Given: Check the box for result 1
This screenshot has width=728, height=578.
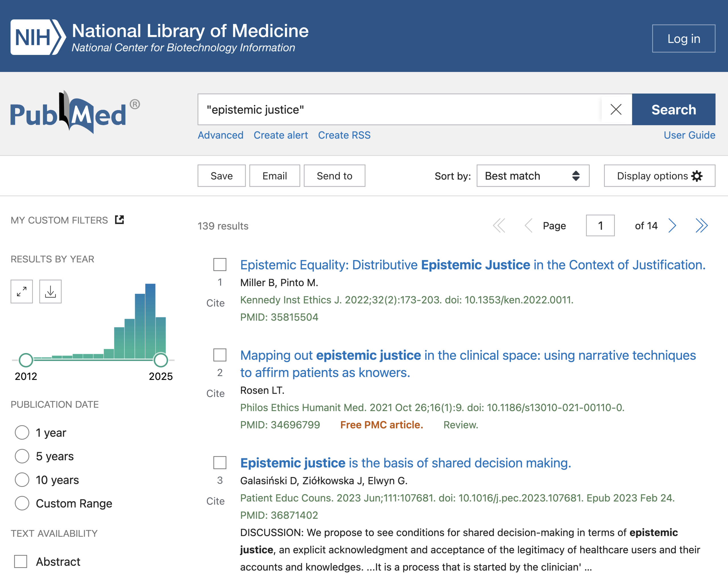Looking at the screenshot, I should (x=220, y=265).
